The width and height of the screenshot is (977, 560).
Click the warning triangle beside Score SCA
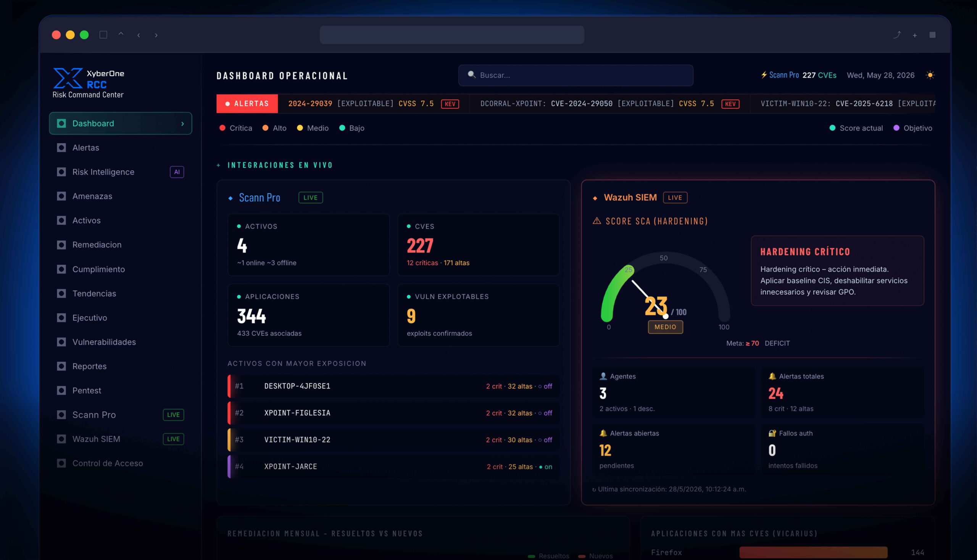pyautogui.click(x=597, y=221)
